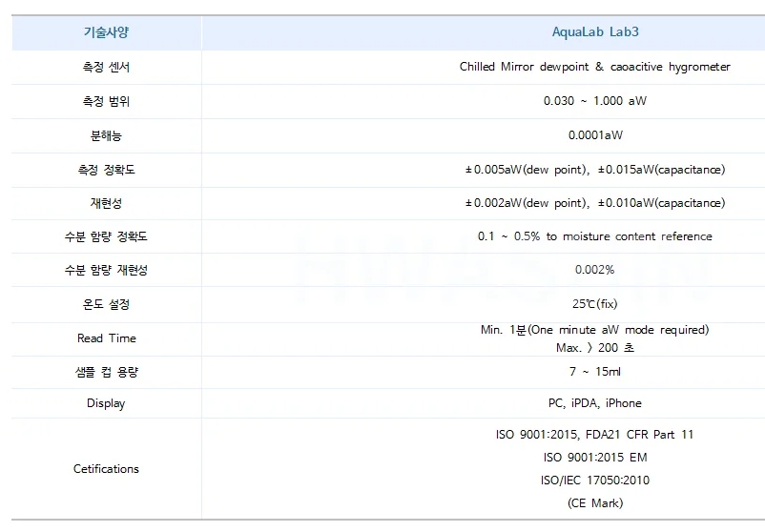
Task: Click the 'AquaLab Lab3' column header
Action: point(595,32)
